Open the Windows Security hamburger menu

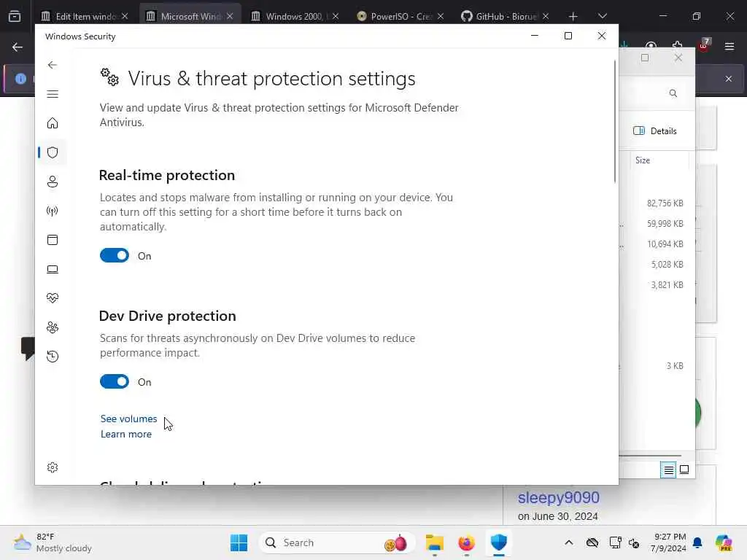(53, 94)
